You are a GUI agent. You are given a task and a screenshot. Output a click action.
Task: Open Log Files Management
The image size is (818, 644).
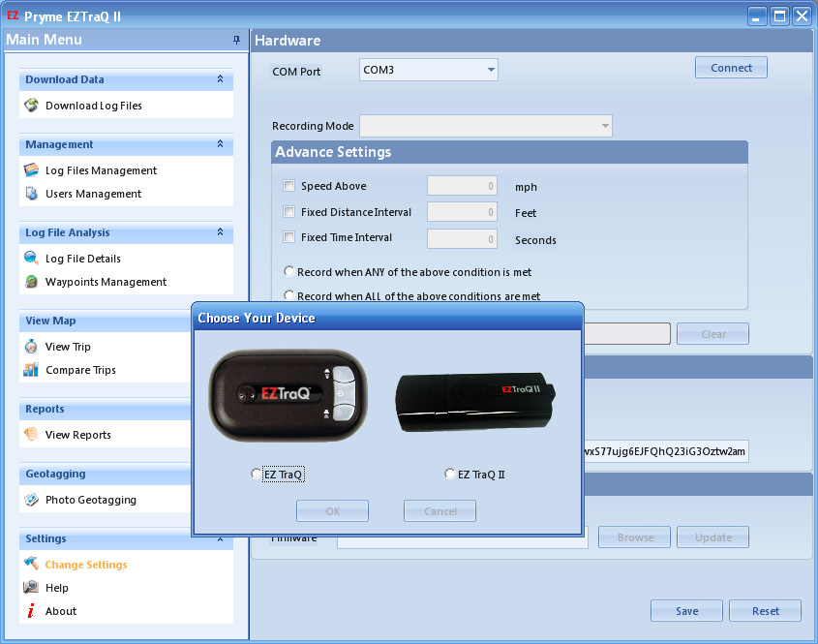(x=102, y=170)
